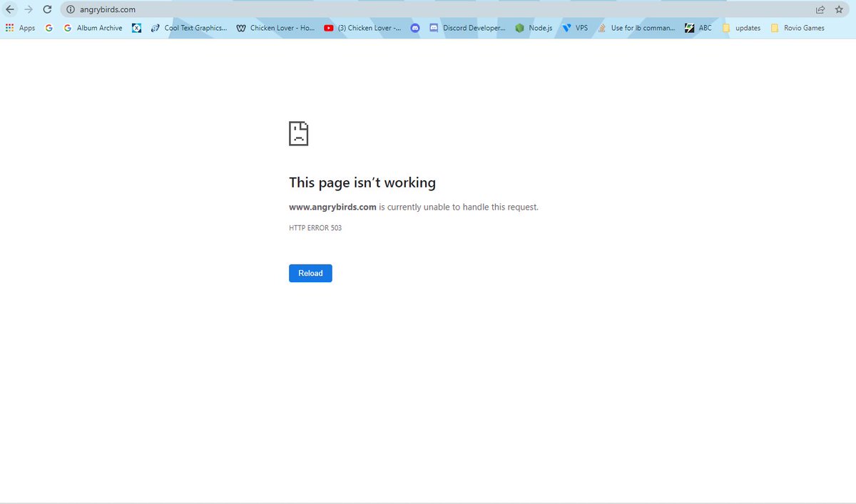The image size is (856, 504).
Task: Open the Apps bookmark shortcut
Action: pyautogui.click(x=20, y=28)
